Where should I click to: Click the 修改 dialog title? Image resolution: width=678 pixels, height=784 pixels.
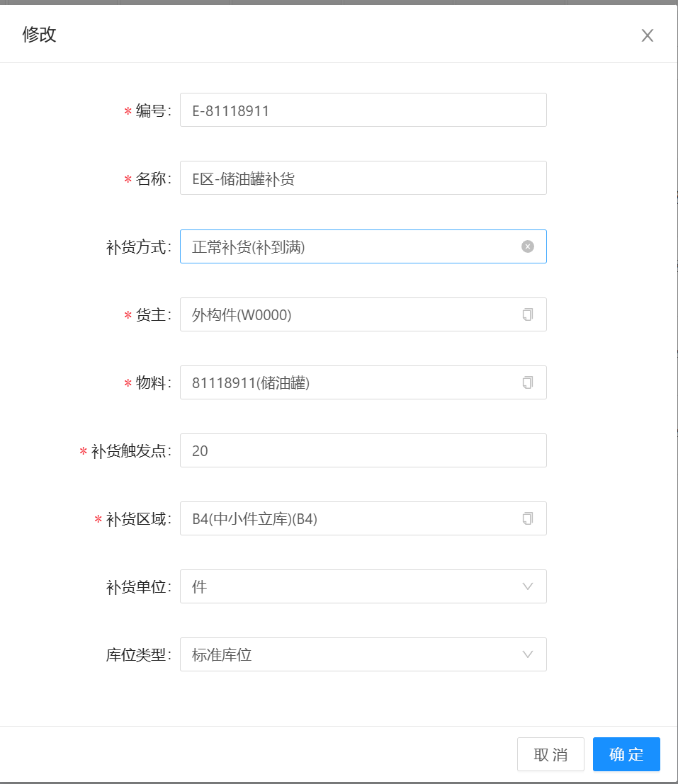click(40, 35)
